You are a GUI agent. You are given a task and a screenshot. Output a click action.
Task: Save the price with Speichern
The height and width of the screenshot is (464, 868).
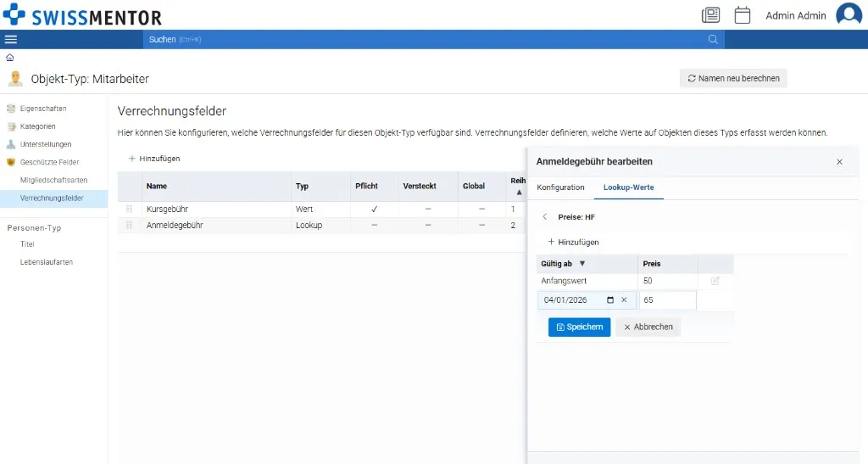pyautogui.click(x=579, y=327)
